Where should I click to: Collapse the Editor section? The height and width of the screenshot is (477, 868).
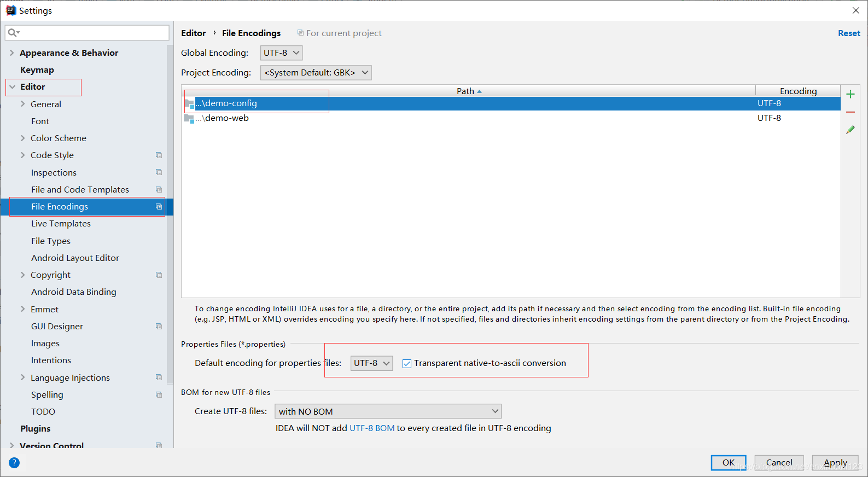12,87
